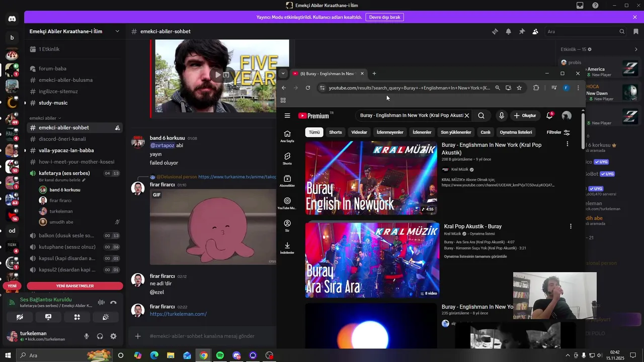Open the forum-baba channel
This screenshot has height=362, width=644.
tap(75, 68)
